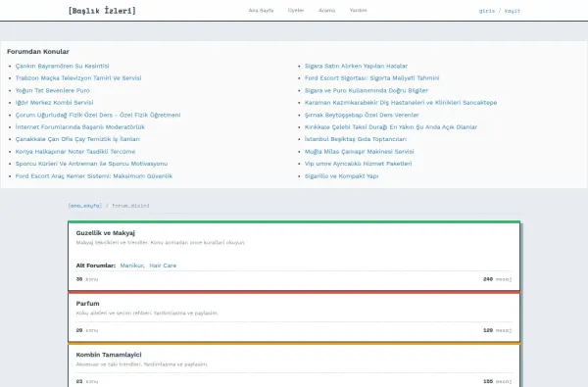The width and height of the screenshot is (588, 387).
Task: Open the Arama menu item
Action: point(327,10)
